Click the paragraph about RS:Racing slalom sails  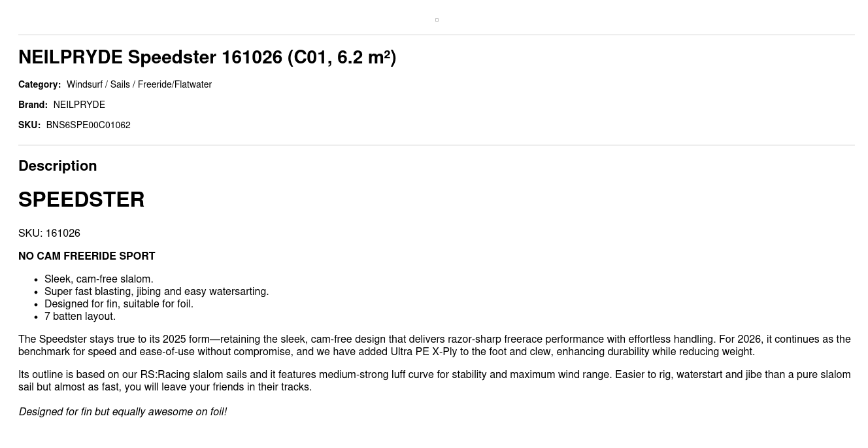point(434,381)
